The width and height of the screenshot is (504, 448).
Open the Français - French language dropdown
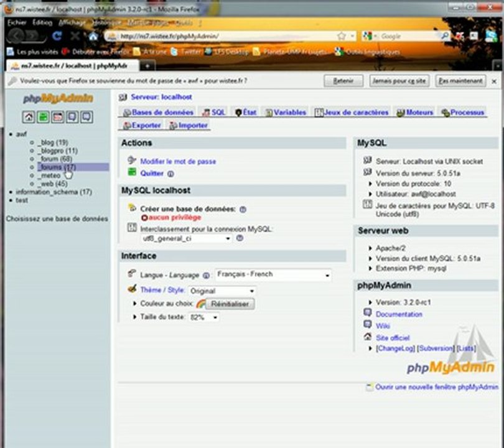(273, 275)
